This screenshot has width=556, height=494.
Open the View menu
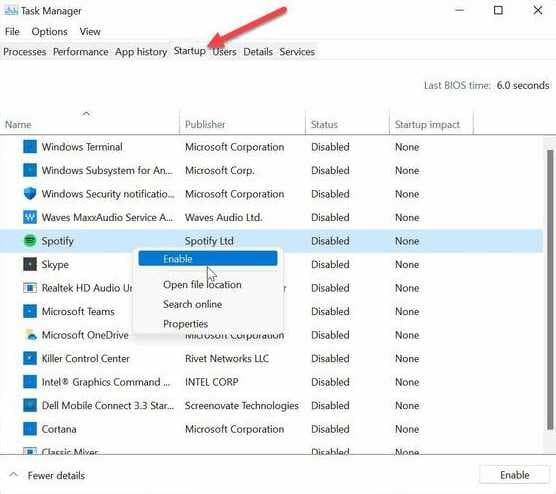click(x=90, y=32)
